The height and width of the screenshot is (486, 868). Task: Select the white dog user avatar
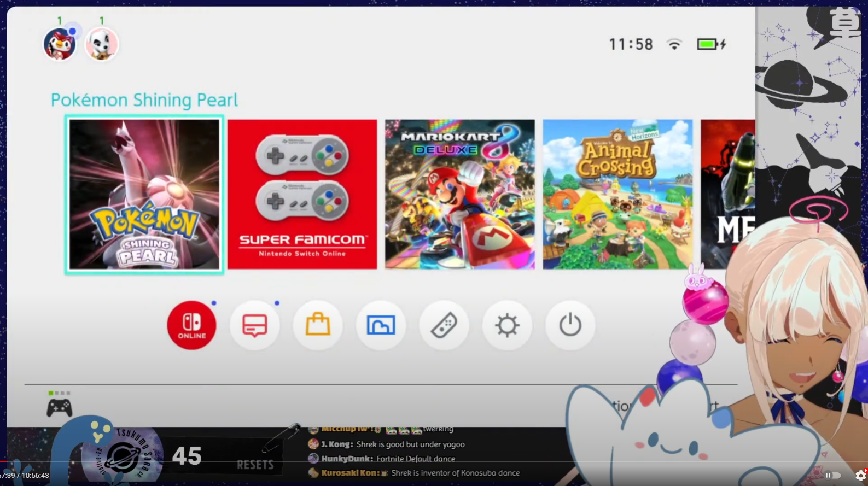coord(102,44)
